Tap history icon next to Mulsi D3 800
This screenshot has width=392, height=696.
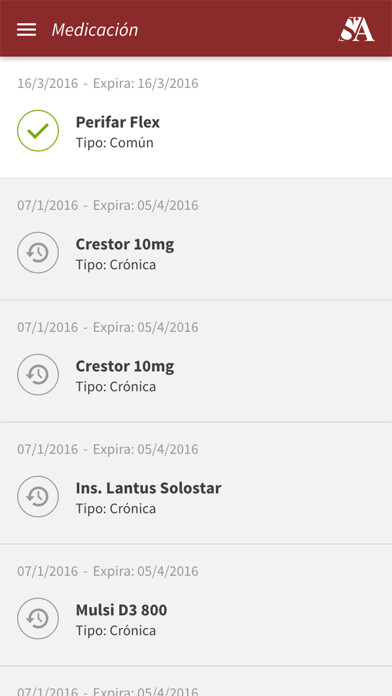38,619
